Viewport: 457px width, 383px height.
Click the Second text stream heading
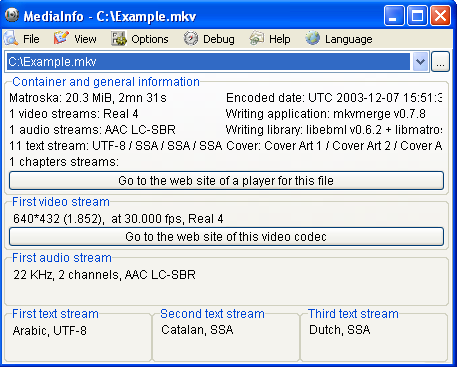212,314
